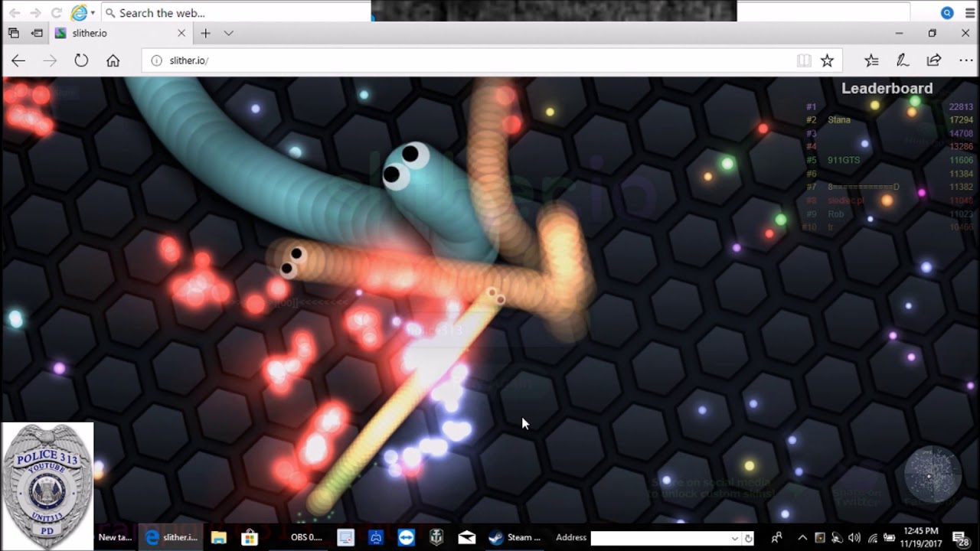Open clock showing 12:45 PM

[921, 537]
